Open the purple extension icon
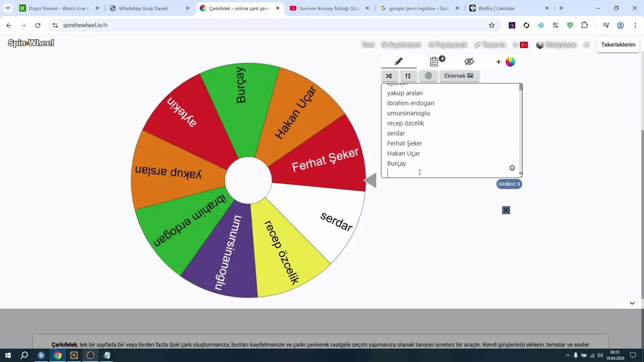This screenshot has height=362, width=644. click(x=512, y=26)
